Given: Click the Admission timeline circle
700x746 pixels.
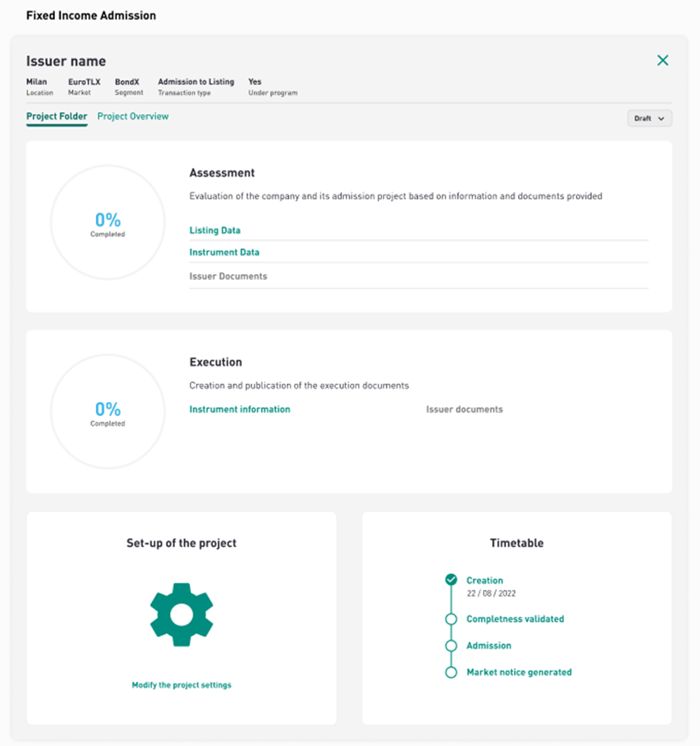Looking at the screenshot, I should click(x=451, y=646).
